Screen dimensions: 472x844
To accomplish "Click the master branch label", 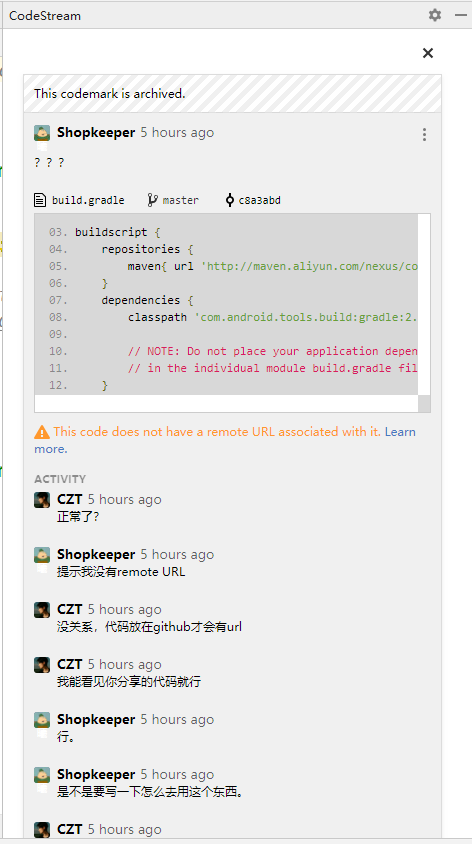I will pos(181,200).
